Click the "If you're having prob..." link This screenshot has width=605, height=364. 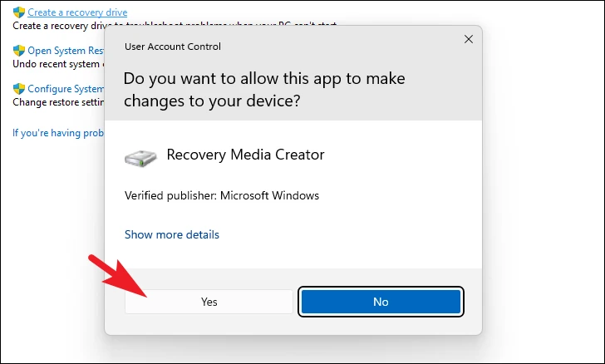click(58, 133)
